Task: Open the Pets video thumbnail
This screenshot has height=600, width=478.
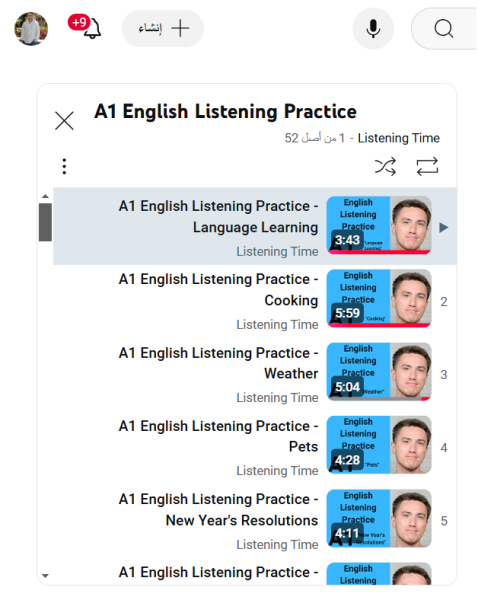Action: click(379, 445)
